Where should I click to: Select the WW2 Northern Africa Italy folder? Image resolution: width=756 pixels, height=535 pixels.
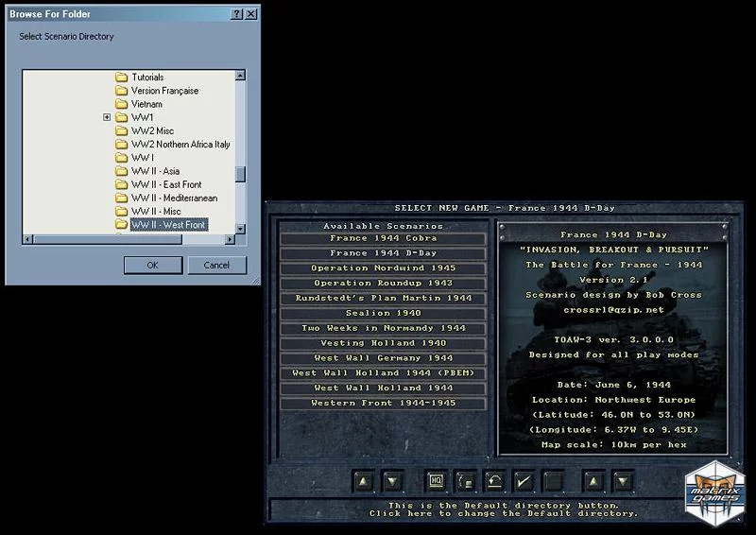pos(180,145)
